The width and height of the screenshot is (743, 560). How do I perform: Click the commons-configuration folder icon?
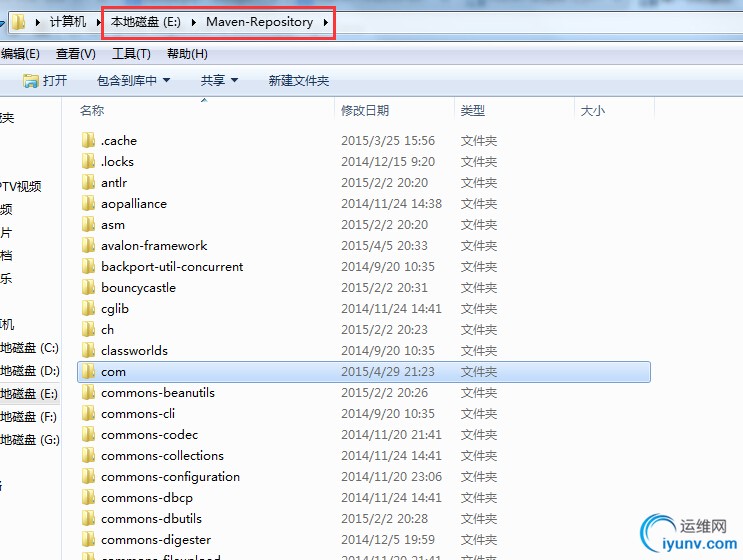[x=88, y=476]
